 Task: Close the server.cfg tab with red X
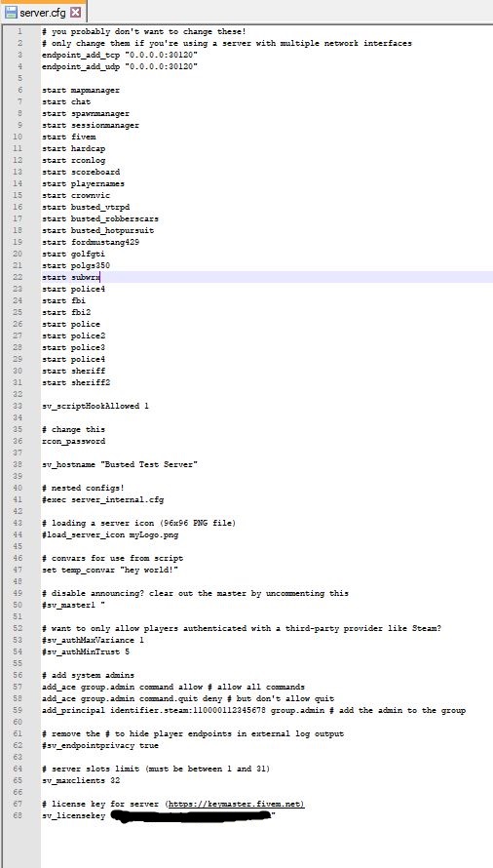coord(76,12)
